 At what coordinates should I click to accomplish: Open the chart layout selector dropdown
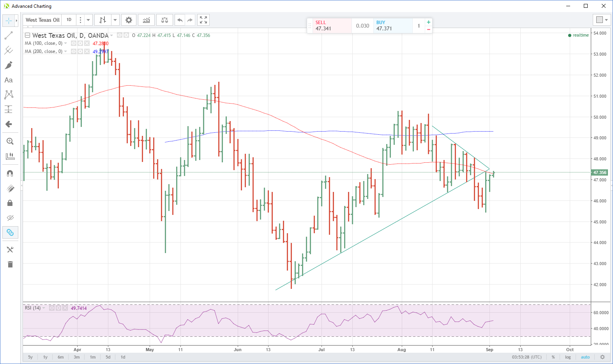pyautogui.click(x=602, y=20)
